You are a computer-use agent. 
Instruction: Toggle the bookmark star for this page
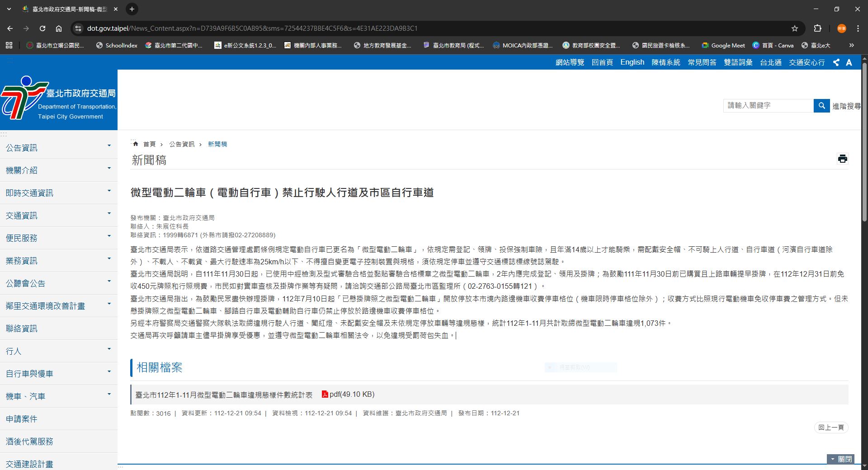click(795, 28)
